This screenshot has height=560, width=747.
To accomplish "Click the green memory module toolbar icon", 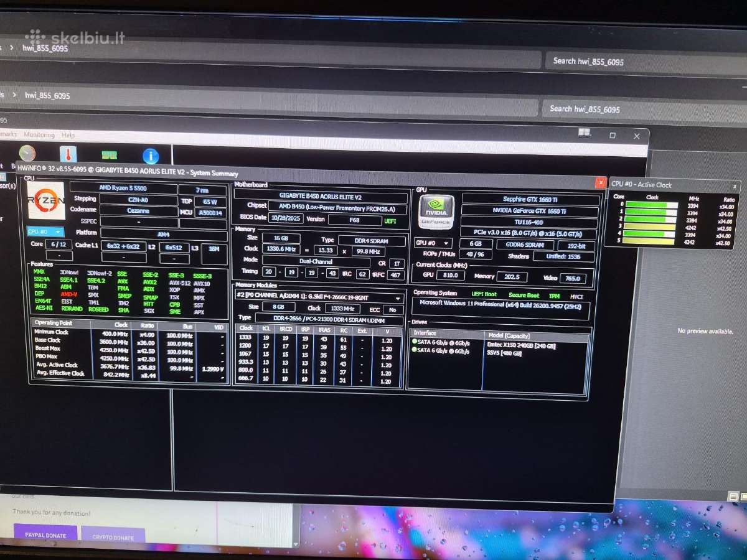I will (x=110, y=155).
